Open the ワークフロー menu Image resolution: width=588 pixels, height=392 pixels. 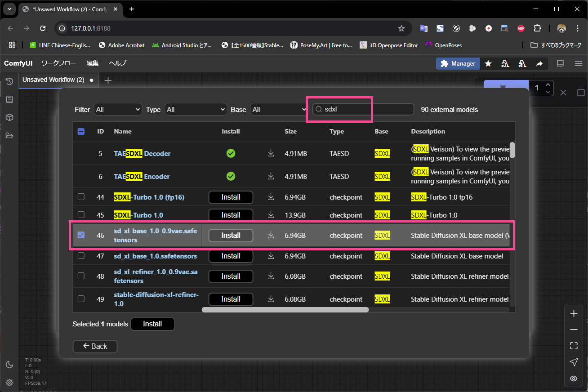click(58, 63)
